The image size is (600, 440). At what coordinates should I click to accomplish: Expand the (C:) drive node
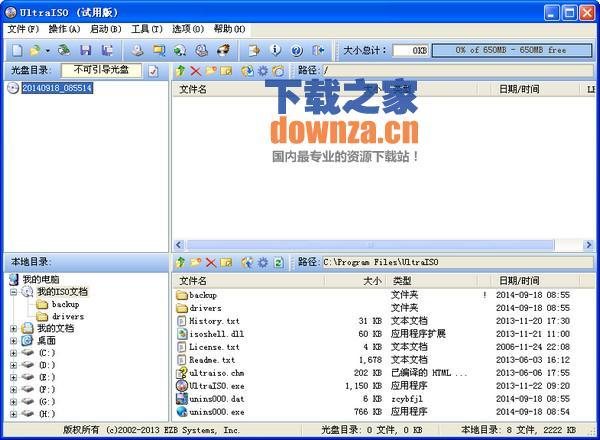tap(13, 352)
